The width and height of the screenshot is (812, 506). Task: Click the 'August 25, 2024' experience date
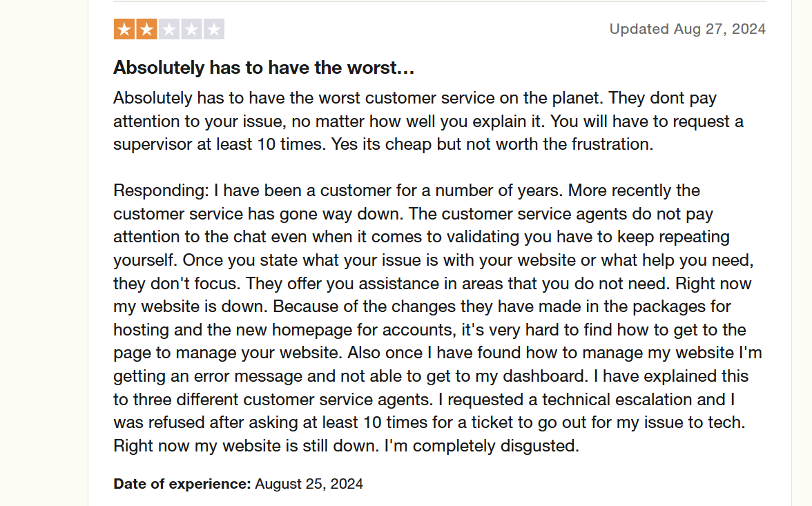(309, 483)
